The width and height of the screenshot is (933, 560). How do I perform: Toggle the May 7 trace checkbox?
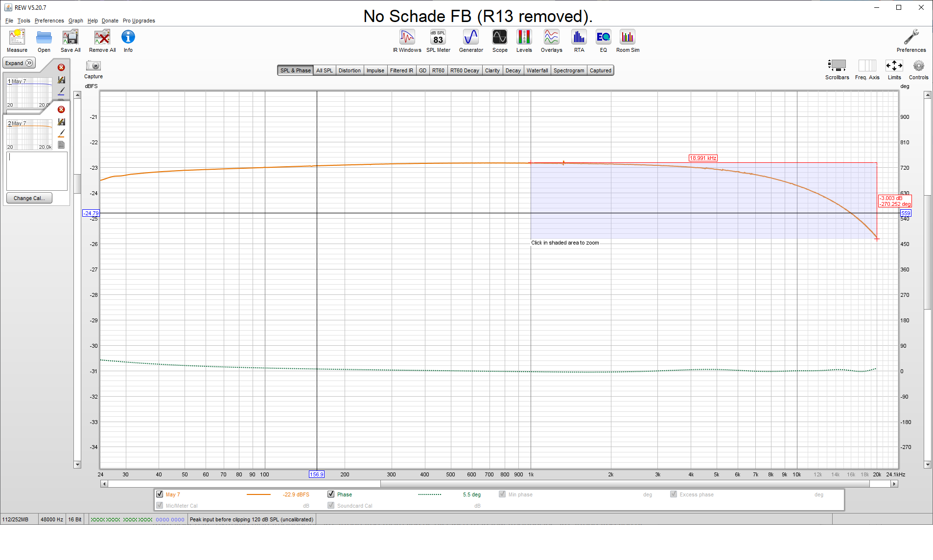[x=160, y=494]
